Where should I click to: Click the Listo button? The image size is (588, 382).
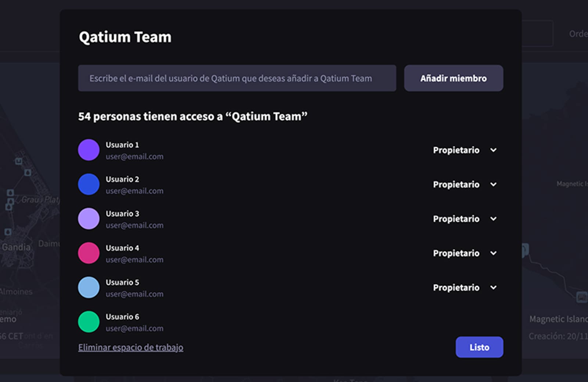pyautogui.click(x=479, y=347)
